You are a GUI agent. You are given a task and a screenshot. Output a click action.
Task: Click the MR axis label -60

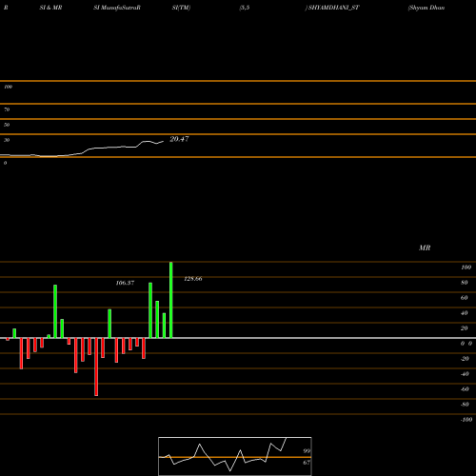tap(465, 389)
